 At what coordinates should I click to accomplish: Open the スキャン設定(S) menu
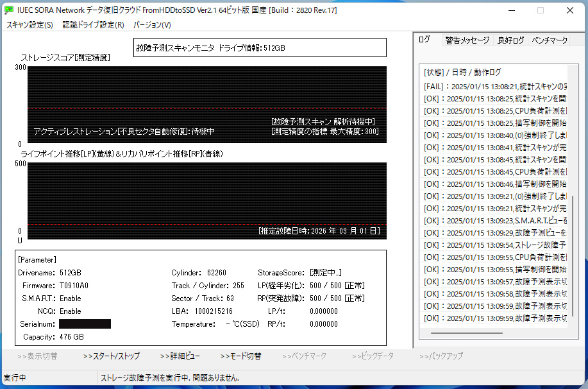pos(29,25)
